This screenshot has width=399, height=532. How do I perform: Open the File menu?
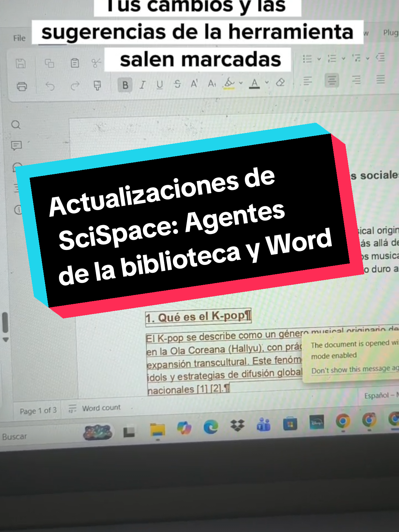click(x=19, y=38)
